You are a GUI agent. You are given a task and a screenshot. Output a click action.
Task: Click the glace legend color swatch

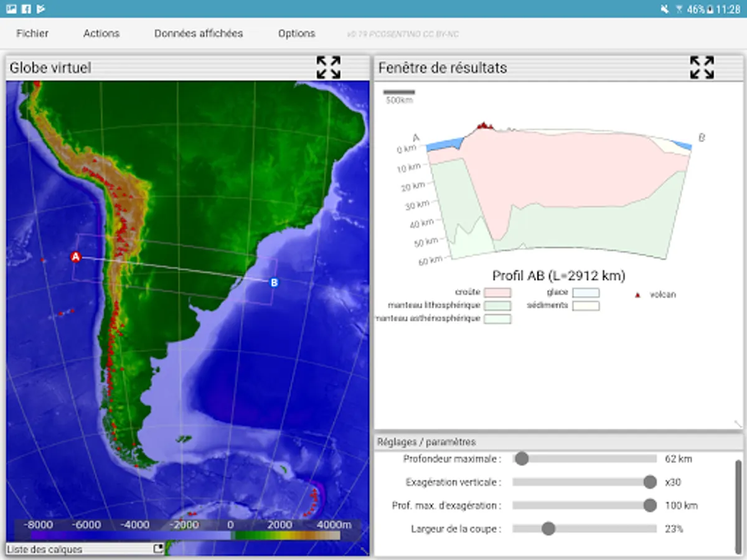pos(586,292)
